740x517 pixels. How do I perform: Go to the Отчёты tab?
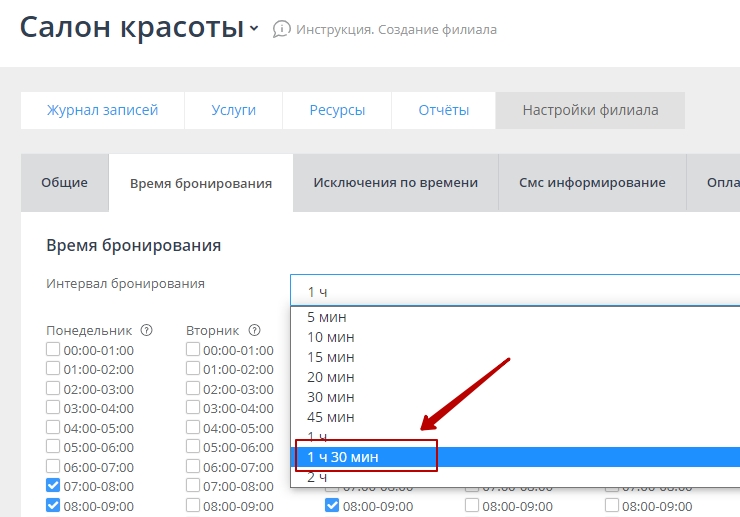point(443,110)
